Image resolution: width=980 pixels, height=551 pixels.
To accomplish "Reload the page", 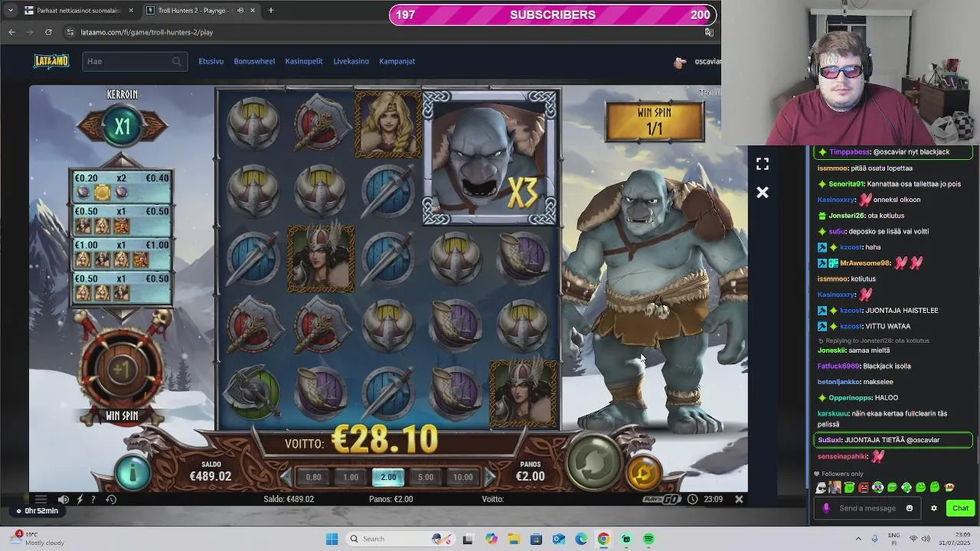I will 48,32.
